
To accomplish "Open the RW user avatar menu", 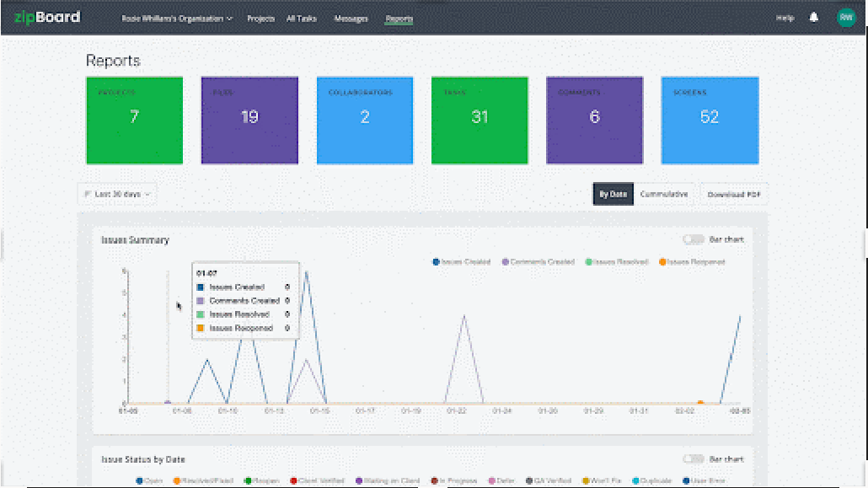I will click(x=845, y=18).
